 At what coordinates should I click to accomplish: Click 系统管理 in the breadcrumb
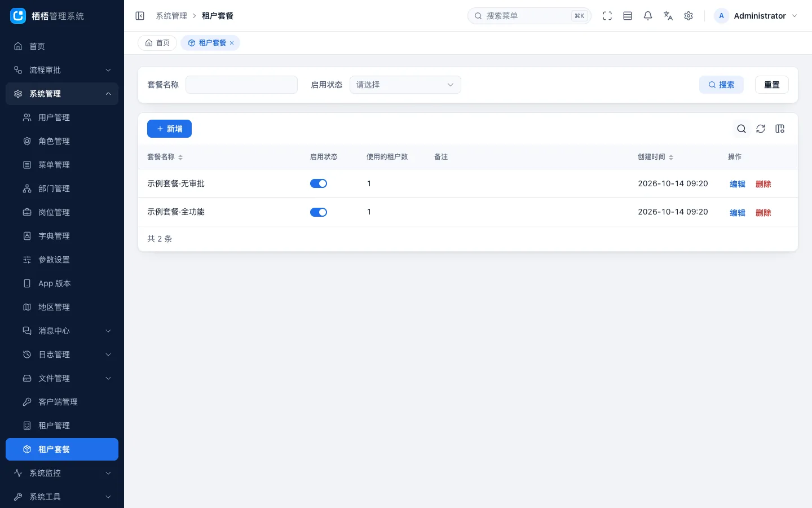tap(171, 16)
